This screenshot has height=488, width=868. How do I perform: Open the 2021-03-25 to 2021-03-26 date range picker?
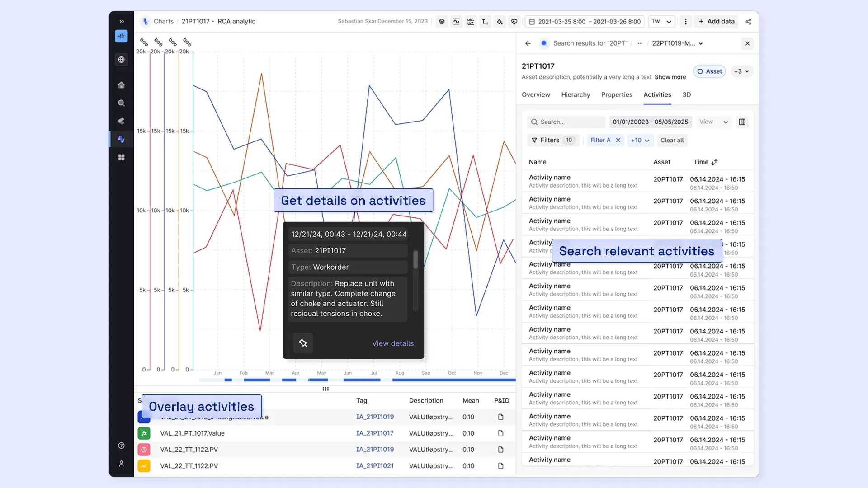coord(585,22)
